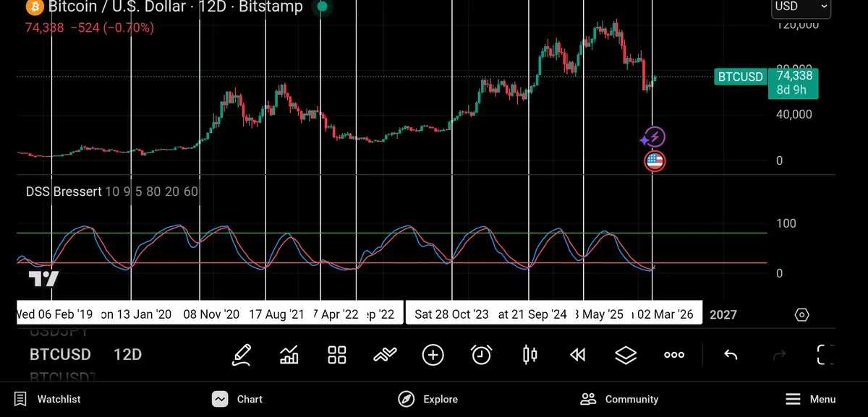Image resolution: width=868 pixels, height=417 pixels.
Task: Open the trend line strategy icon
Action: (x=386, y=354)
